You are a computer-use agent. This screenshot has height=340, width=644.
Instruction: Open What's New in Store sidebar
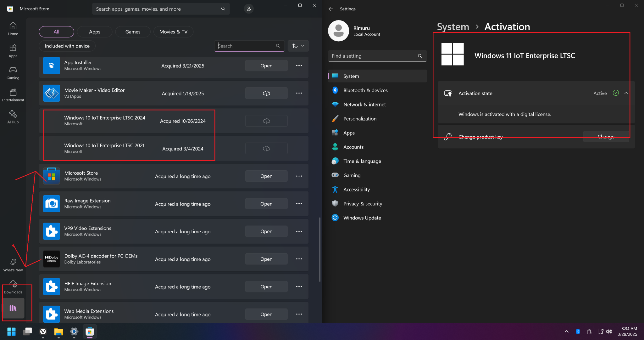[13, 265]
